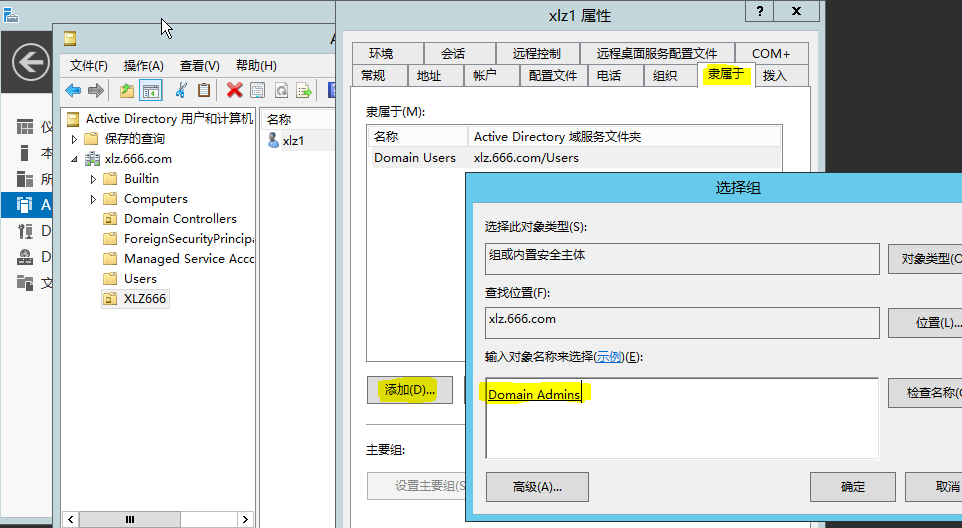Click tree pane horizontal scrollbar right arrow
Viewport: 962px width, 528px height.
coord(245,519)
